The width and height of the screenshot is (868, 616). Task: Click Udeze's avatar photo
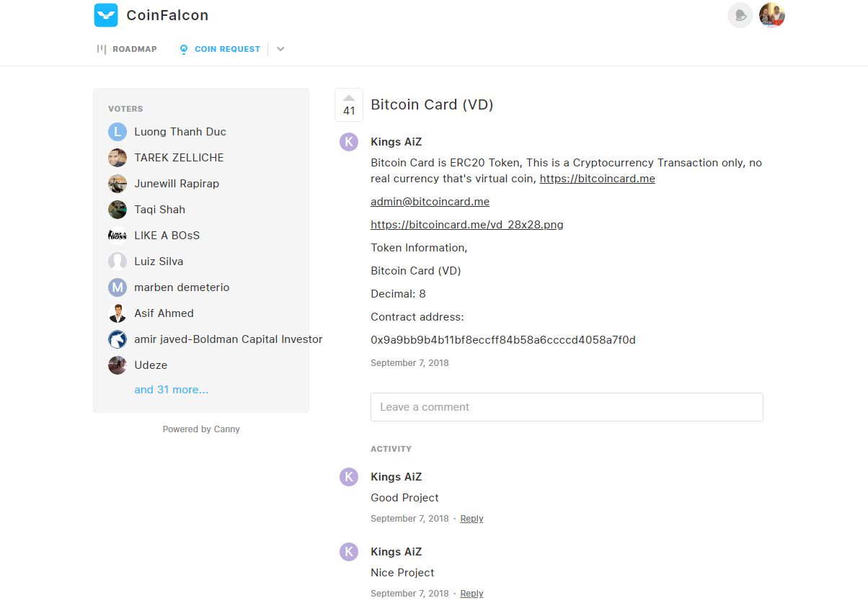click(x=118, y=365)
